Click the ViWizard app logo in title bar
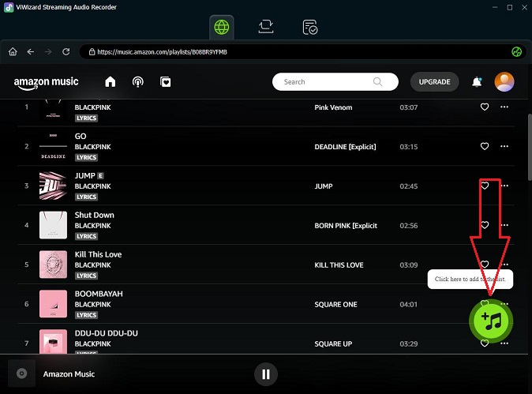Screen dimensions: 532x394 pos(9,7)
